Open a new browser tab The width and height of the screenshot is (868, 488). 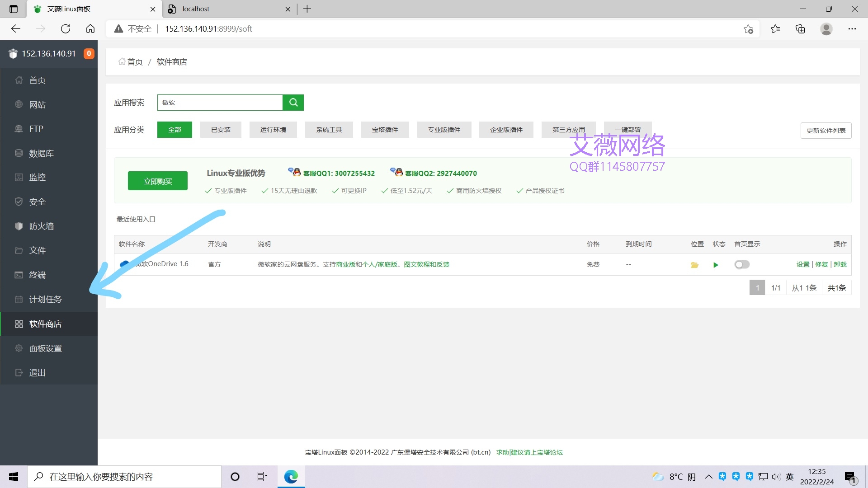coord(307,9)
